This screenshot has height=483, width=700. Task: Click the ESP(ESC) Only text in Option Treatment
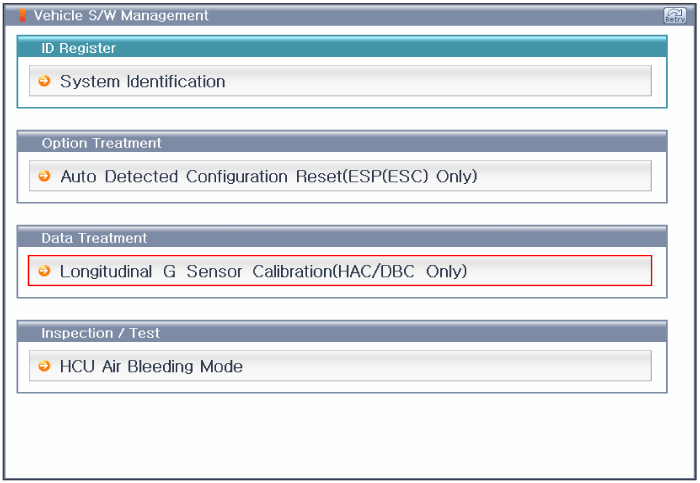click(412, 176)
